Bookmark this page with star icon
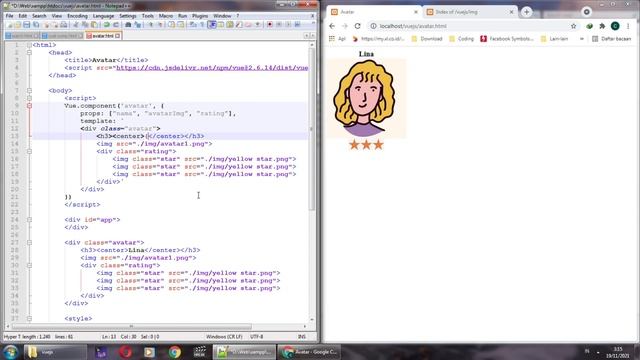Screen dimensions: 640x360 pyautogui.click(x=573, y=26)
